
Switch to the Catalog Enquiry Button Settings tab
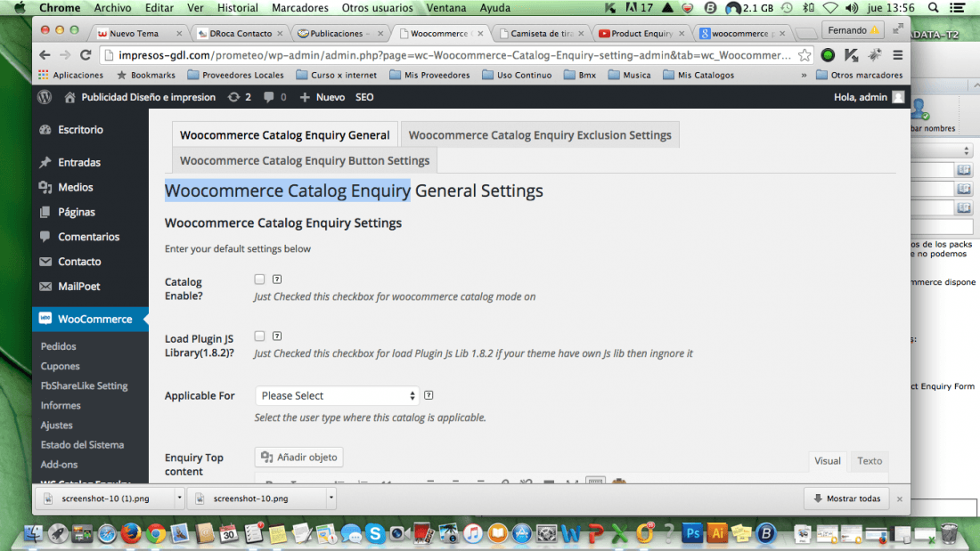click(x=305, y=160)
